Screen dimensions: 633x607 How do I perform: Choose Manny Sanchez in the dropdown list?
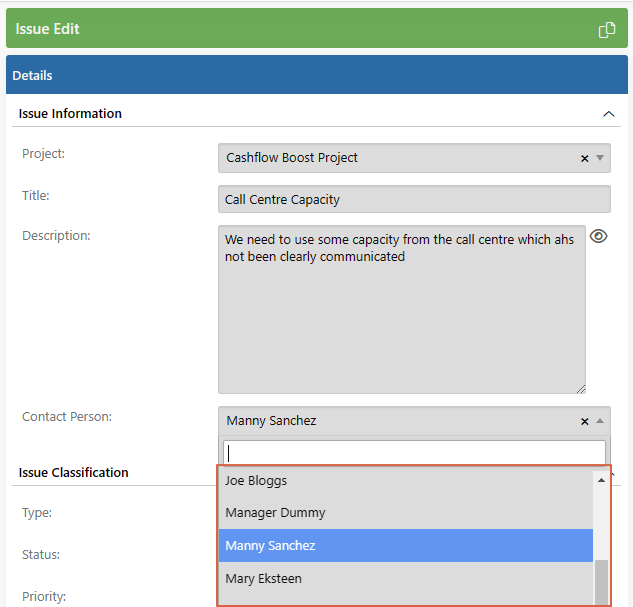point(406,546)
